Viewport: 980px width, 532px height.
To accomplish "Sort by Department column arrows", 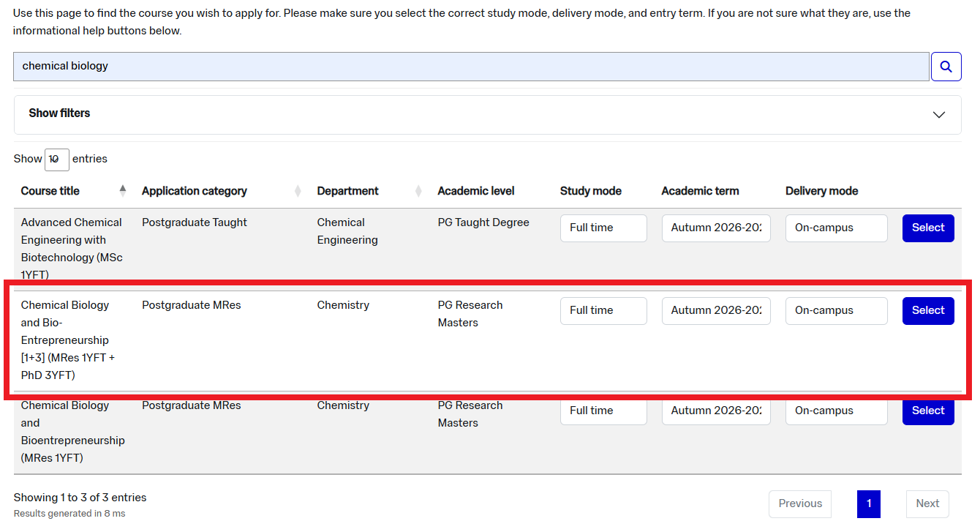I will [418, 191].
